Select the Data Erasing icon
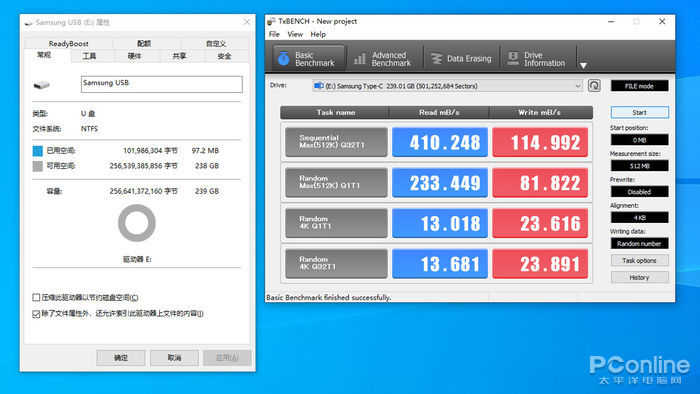The width and height of the screenshot is (700, 394). pyautogui.click(x=436, y=58)
